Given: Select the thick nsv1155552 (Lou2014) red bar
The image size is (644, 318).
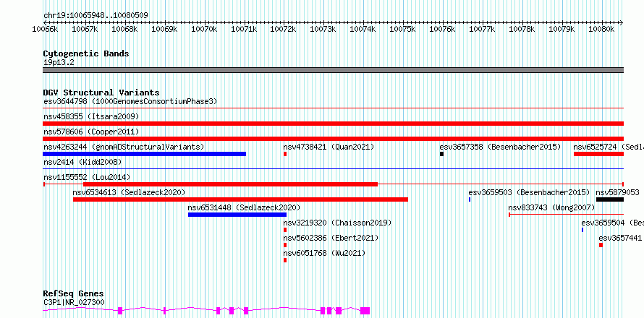Looking at the screenshot, I should coord(230,184).
